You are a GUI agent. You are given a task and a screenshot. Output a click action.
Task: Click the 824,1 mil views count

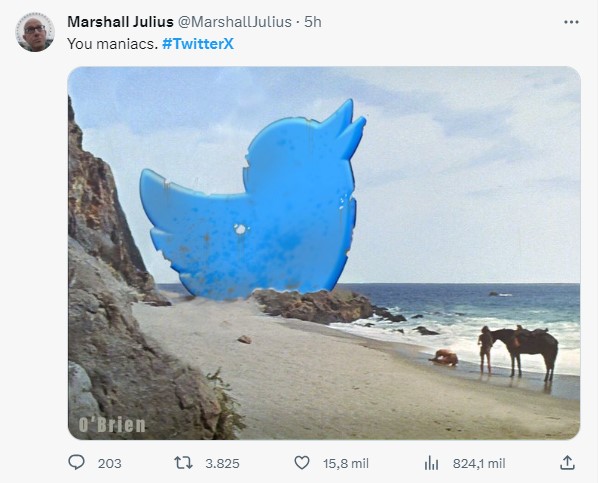479,463
